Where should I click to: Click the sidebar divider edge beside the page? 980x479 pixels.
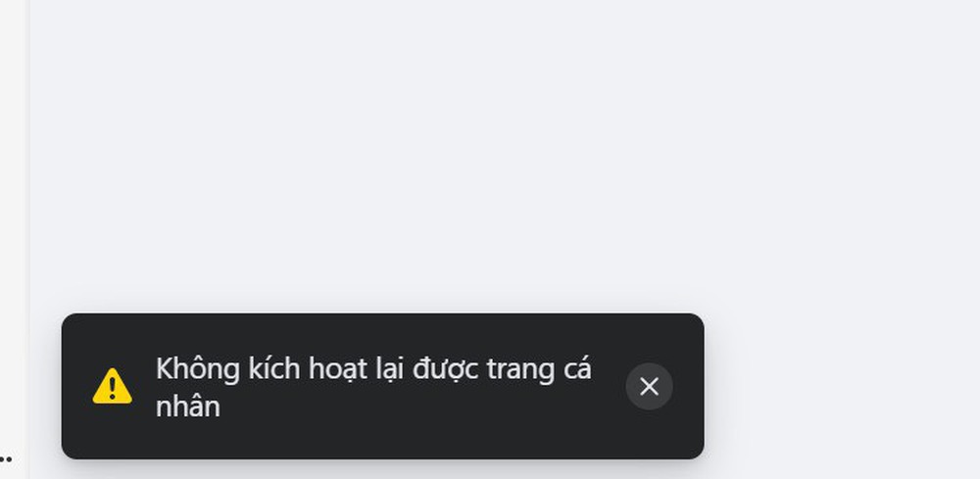(x=28, y=239)
